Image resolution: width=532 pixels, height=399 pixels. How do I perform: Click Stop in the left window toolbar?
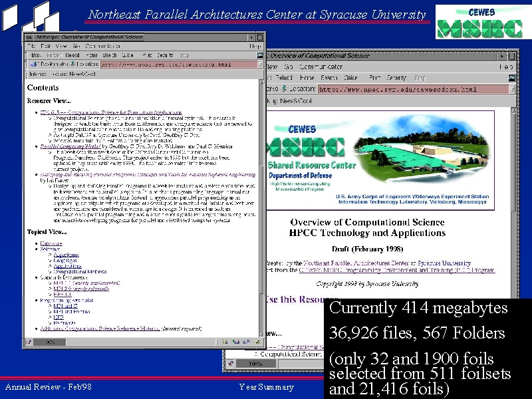[x=184, y=55]
